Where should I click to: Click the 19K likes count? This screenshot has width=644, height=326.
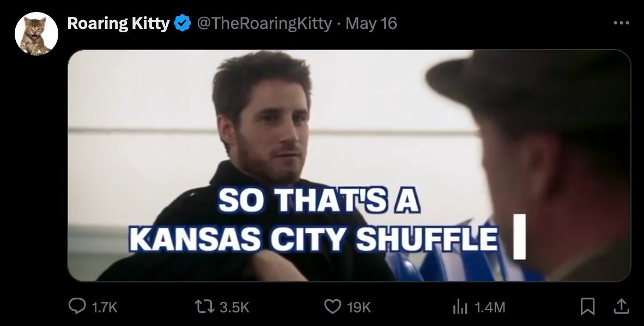[x=359, y=307]
